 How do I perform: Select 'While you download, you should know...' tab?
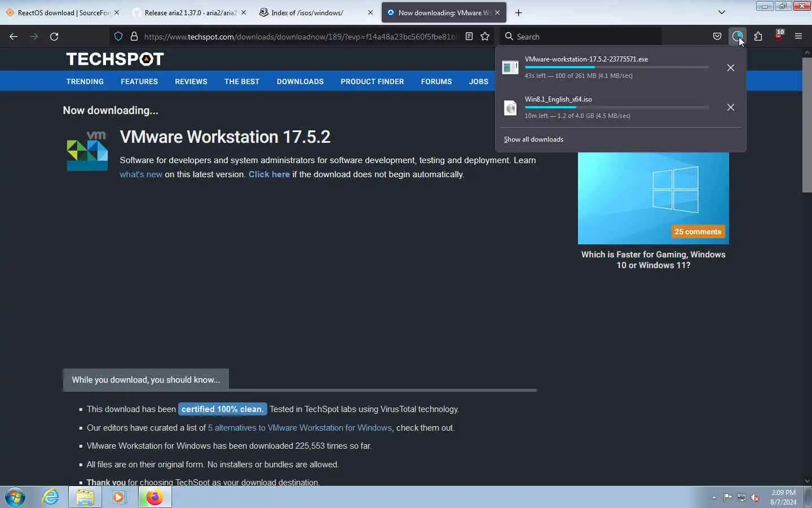[145, 380]
